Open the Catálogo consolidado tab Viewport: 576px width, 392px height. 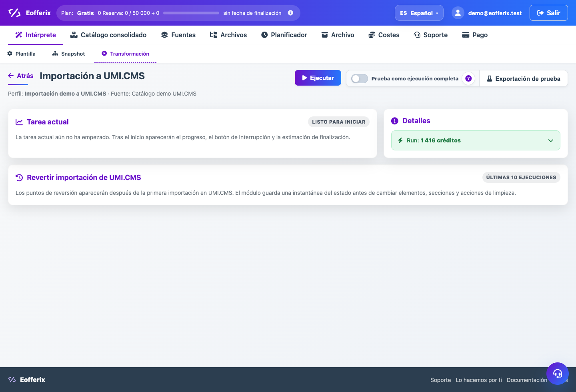click(x=108, y=35)
